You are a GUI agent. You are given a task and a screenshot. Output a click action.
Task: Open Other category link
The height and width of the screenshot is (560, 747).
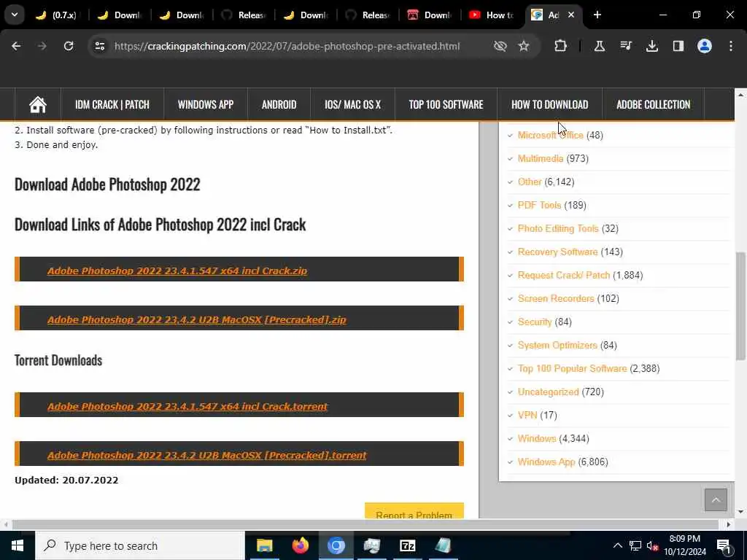(530, 182)
